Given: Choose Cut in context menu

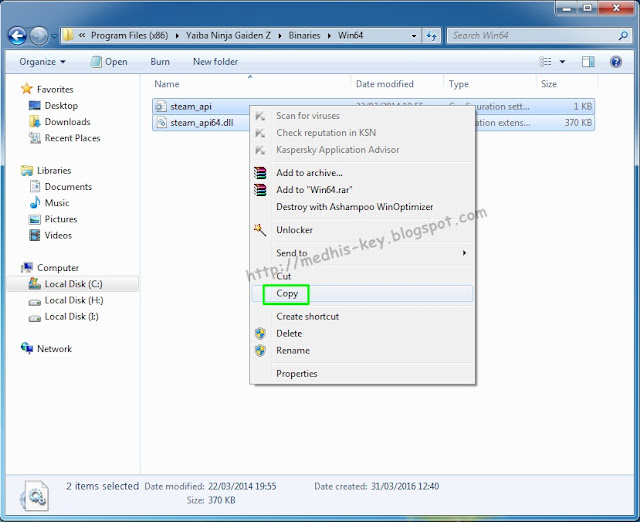Looking at the screenshot, I should 362,276.
